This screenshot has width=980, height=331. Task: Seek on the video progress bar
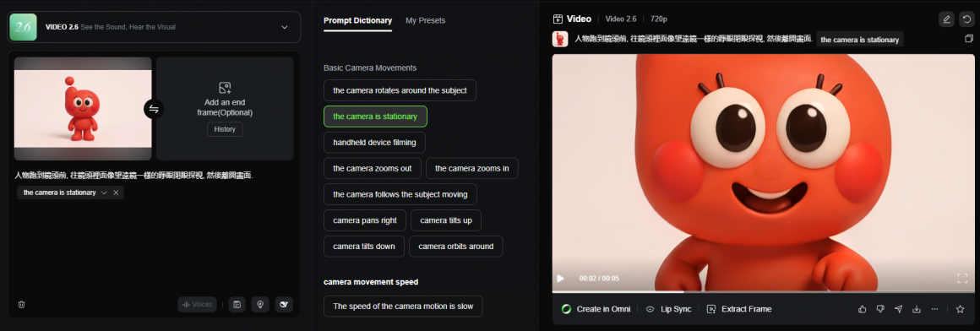click(x=763, y=291)
